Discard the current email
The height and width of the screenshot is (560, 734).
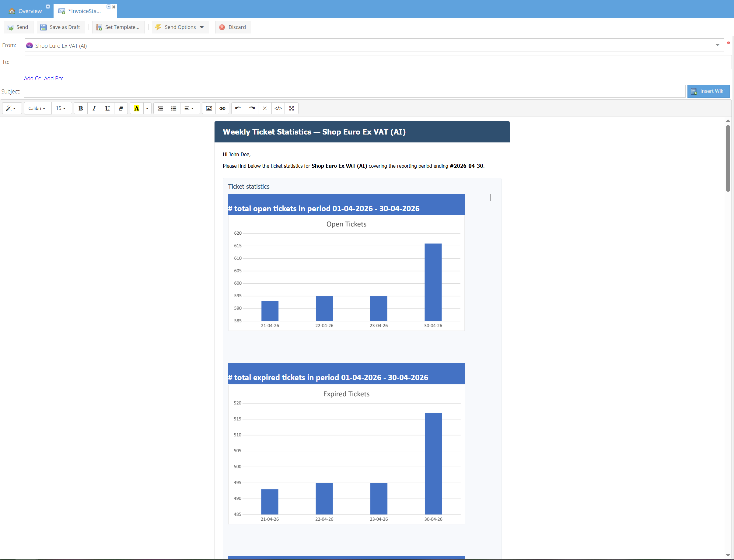point(233,27)
